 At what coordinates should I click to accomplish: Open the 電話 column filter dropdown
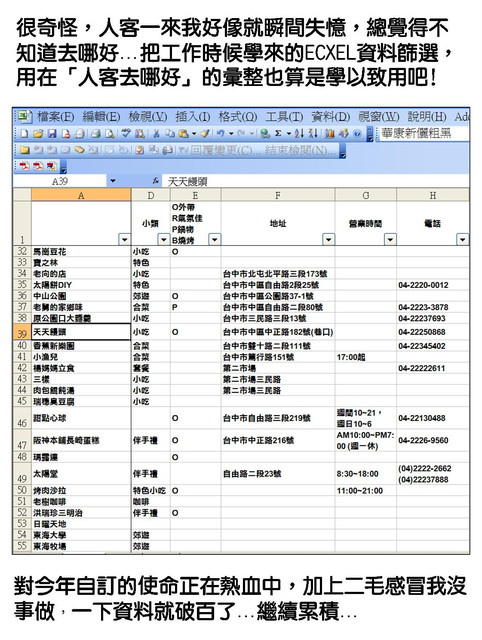coord(462,239)
